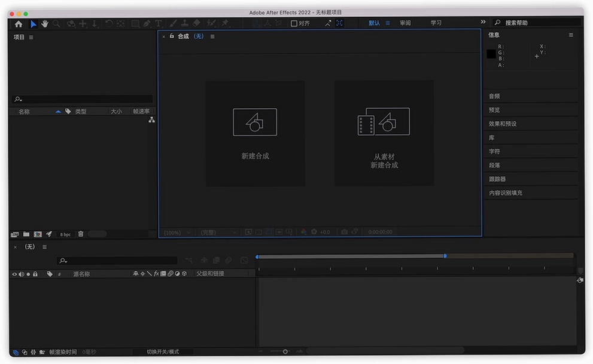Click the 8 bpc color depth button

click(65, 234)
